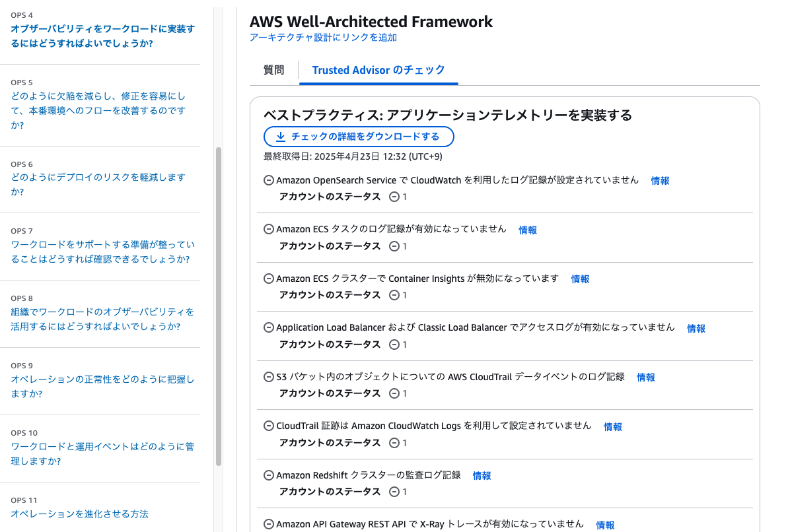Download the check details
The height and width of the screenshot is (532, 788).
point(359,137)
